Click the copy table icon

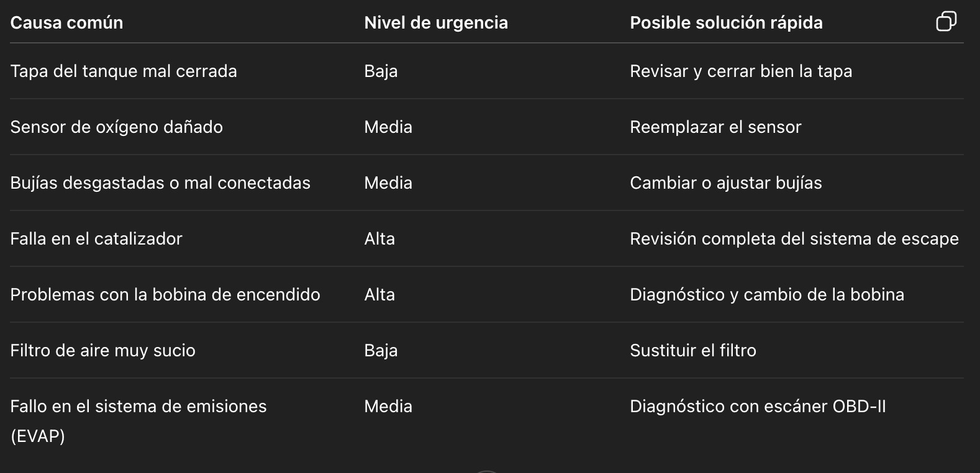pyautogui.click(x=946, y=22)
